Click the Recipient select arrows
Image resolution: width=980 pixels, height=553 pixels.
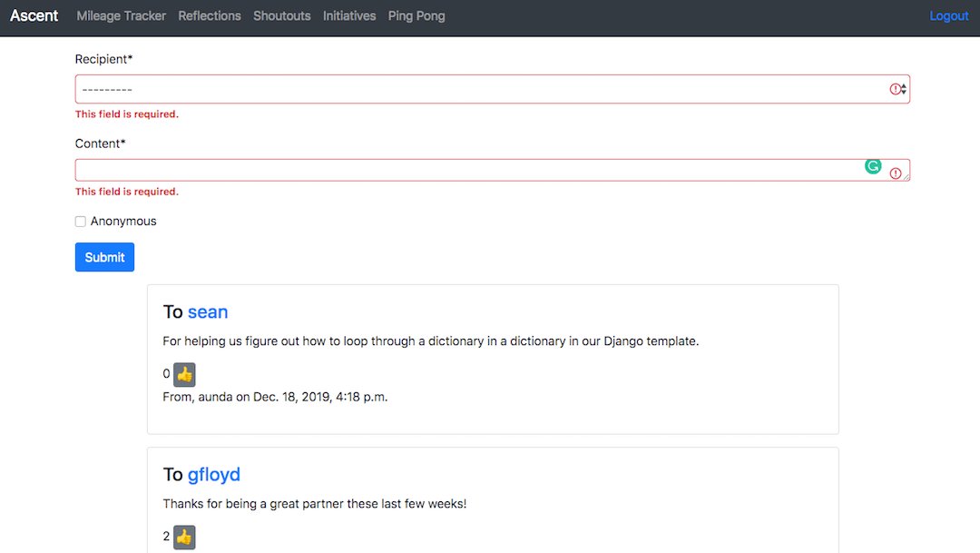click(904, 90)
